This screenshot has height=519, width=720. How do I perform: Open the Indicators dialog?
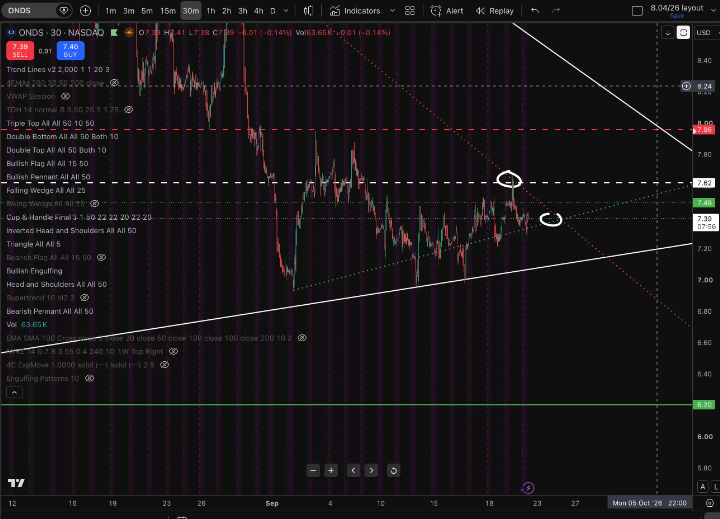[355, 11]
